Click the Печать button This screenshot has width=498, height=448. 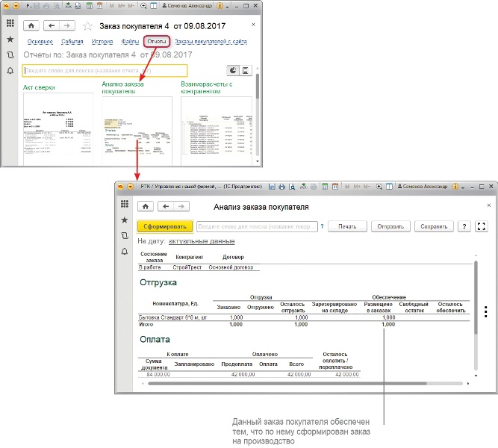(346, 226)
